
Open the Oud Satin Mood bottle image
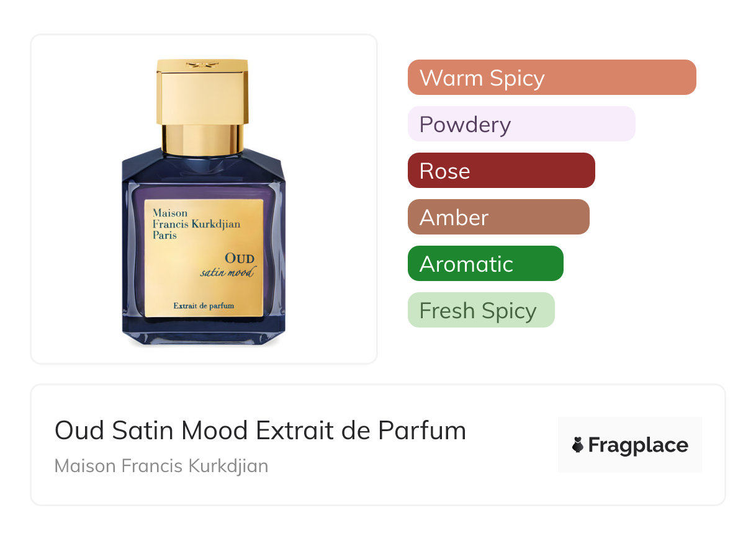204,202
